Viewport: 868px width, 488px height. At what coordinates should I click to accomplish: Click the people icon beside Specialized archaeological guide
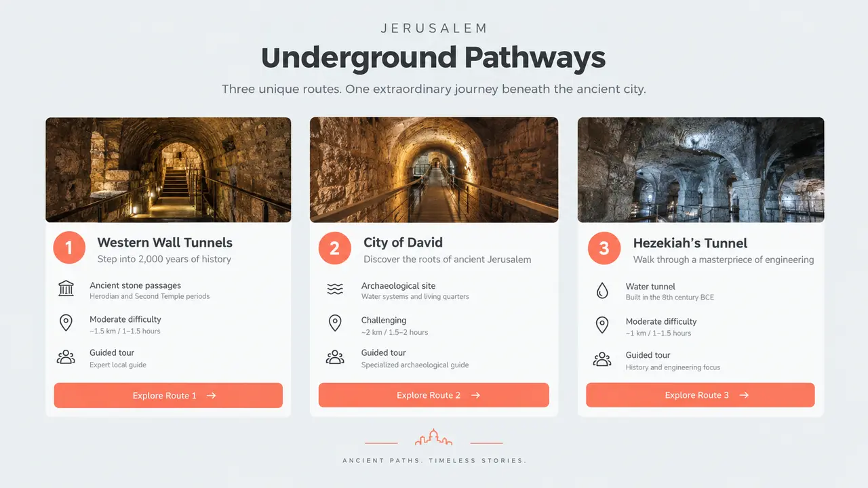[335, 357]
